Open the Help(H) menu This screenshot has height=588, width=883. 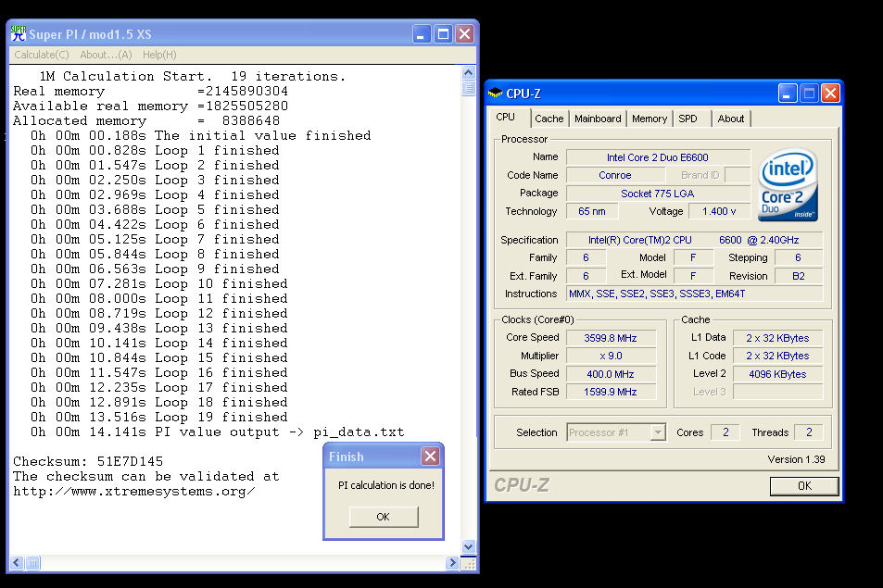[159, 55]
